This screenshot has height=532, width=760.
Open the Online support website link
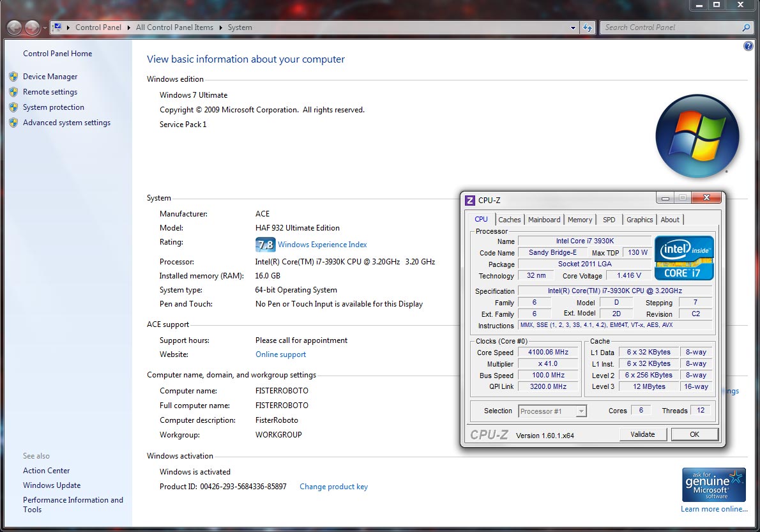tap(280, 354)
